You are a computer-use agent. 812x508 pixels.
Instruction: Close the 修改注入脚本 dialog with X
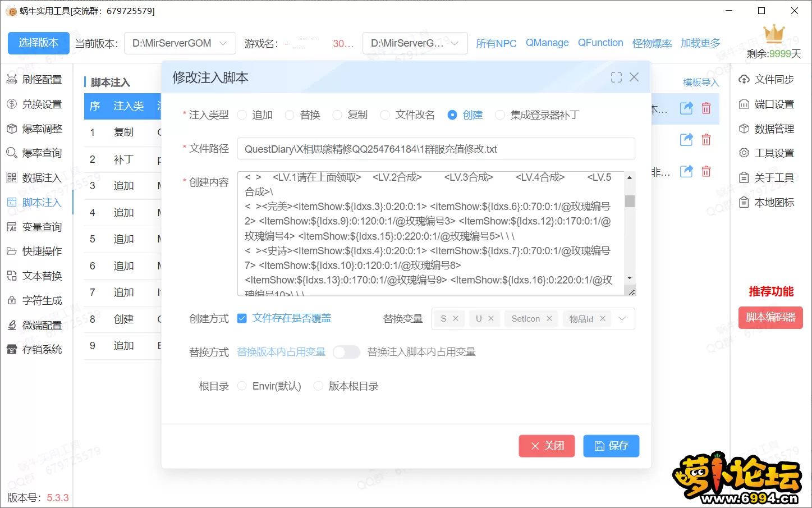point(634,77)
